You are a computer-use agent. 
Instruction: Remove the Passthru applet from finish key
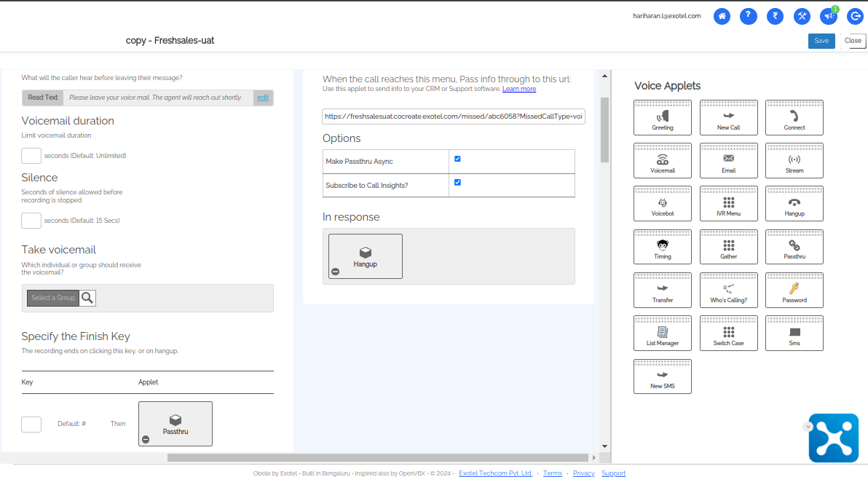146,439
